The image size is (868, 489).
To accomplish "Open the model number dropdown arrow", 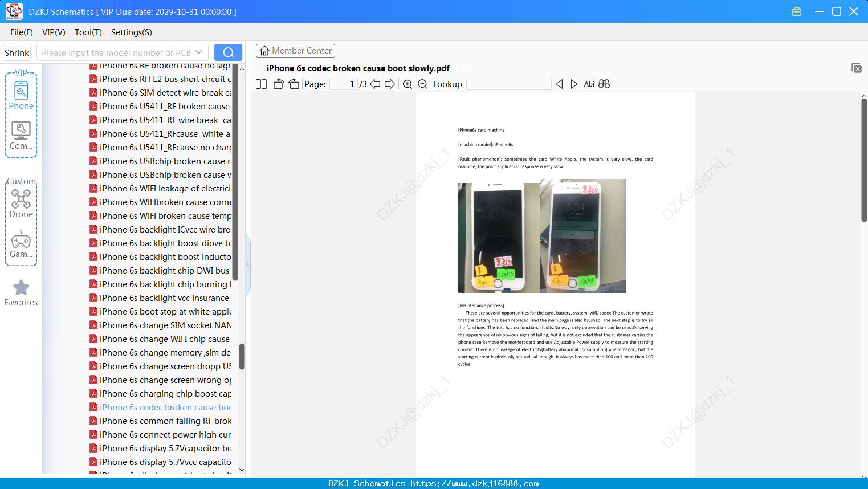I will pyautogui.click(x=199, y=52).
